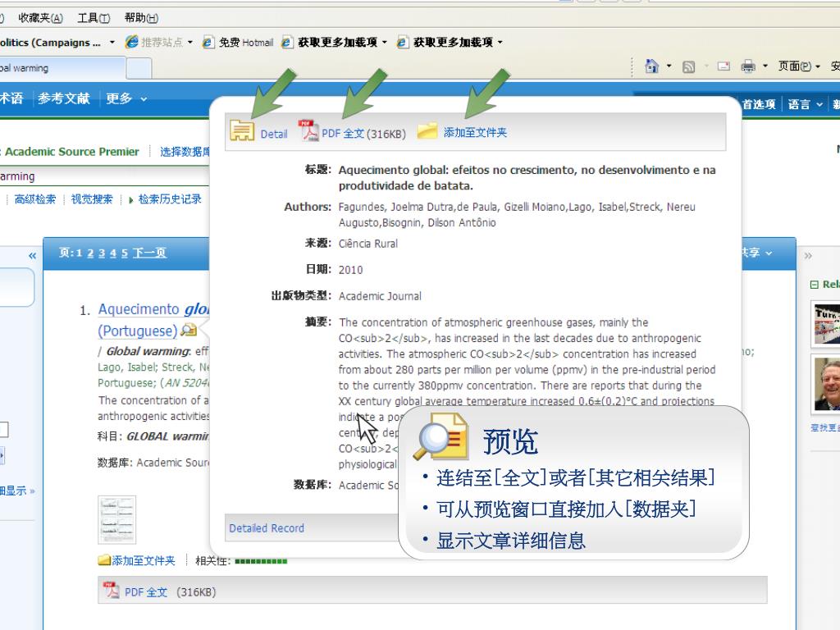Screen dimensions: 840x630
Task: Click Related panel man portrait thumbnail
Action: 825,384
